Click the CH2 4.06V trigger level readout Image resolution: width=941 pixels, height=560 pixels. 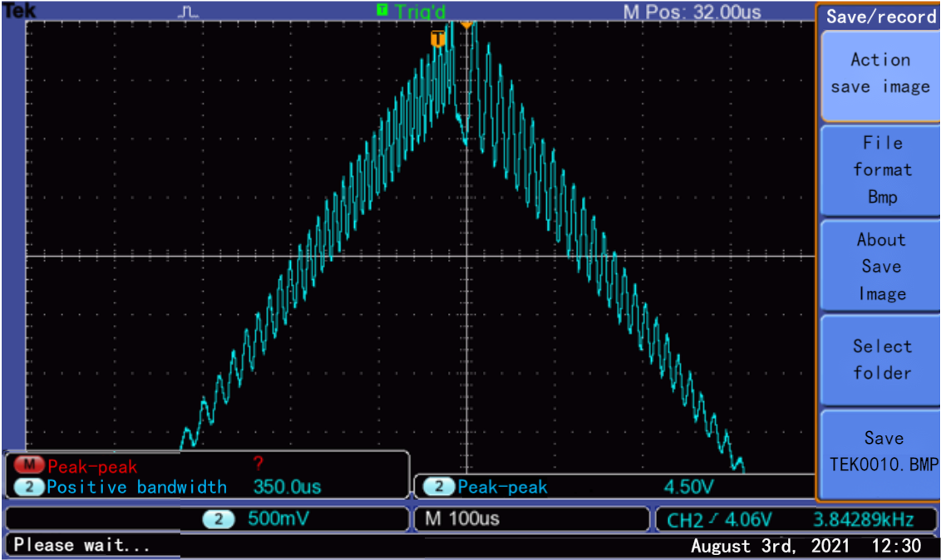[720, 520]
